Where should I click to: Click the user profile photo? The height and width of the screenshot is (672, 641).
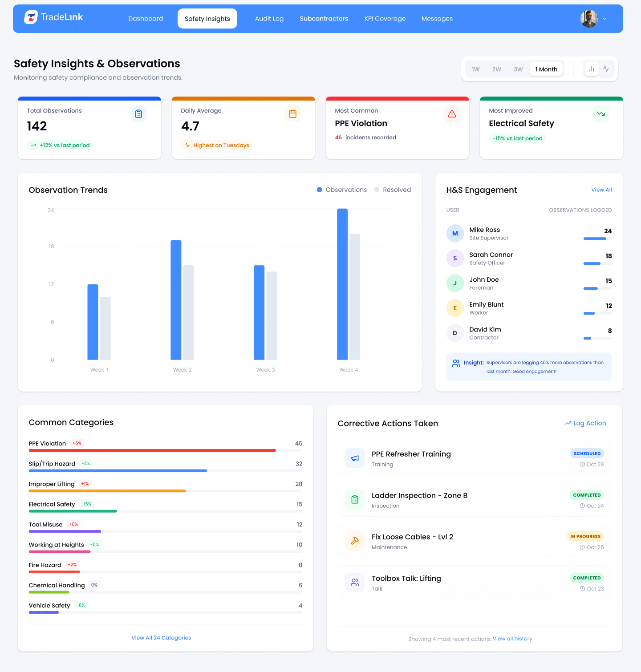[589, 19]
